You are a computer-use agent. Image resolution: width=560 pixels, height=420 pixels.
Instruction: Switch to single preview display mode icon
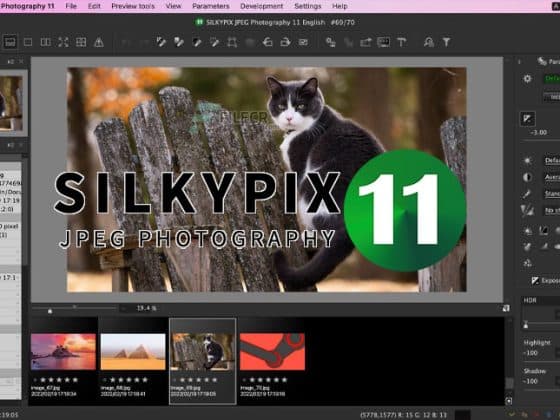pos(28,42)
